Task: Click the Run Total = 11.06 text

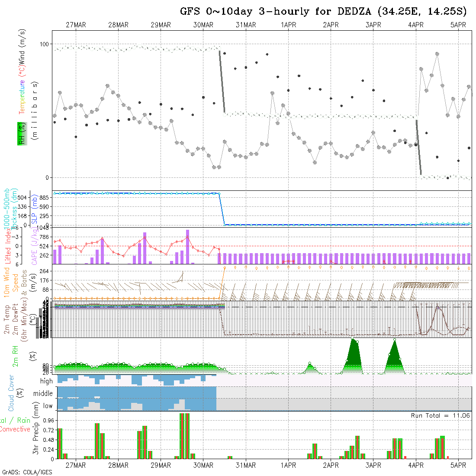Action: [x=441, y=415]
